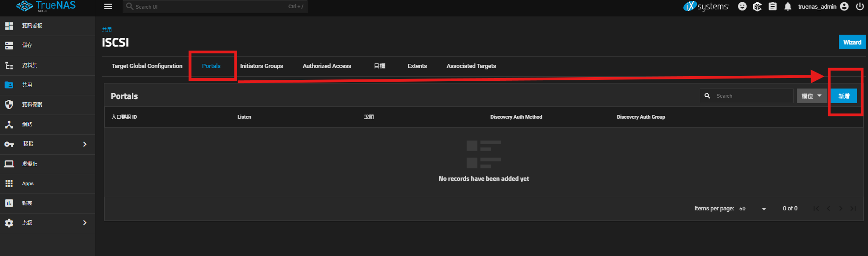Viewport: 868px width, 256px height.
Task: Open the 欄位 columns dropdown
Action: coord(811,96)
